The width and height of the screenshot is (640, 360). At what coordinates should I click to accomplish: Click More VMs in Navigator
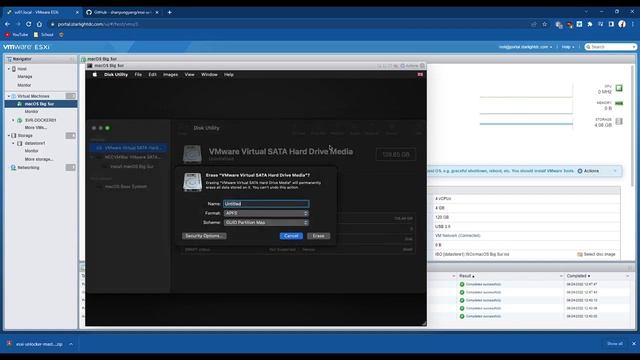36,128
